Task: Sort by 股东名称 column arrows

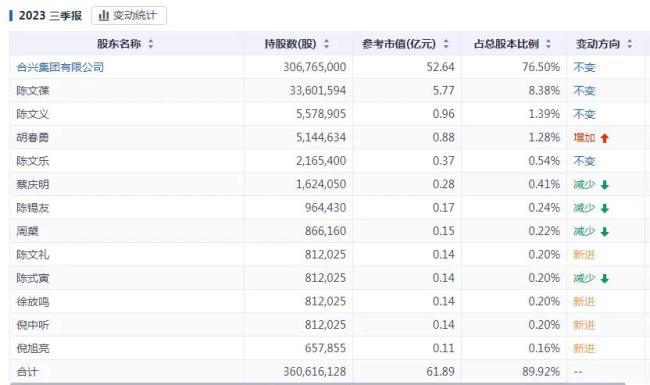Action: click(x=151, y=44)
